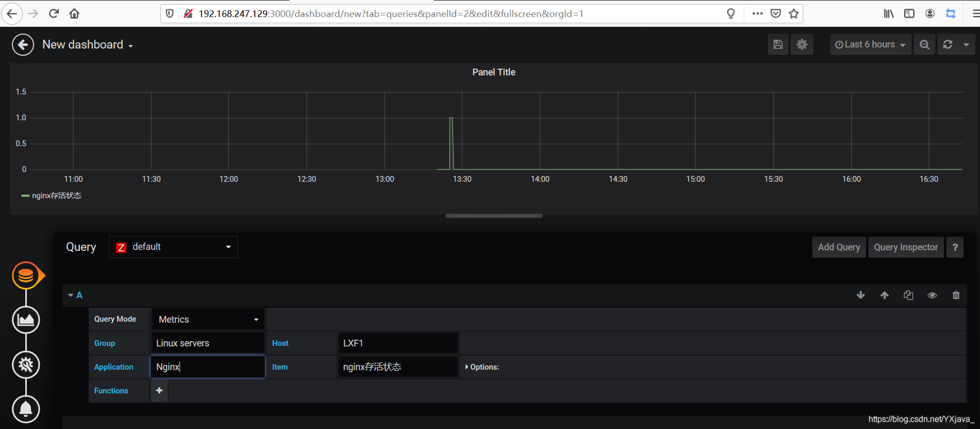Toggle query A visibility eye
Screen dimensions: 980x429
932,295
